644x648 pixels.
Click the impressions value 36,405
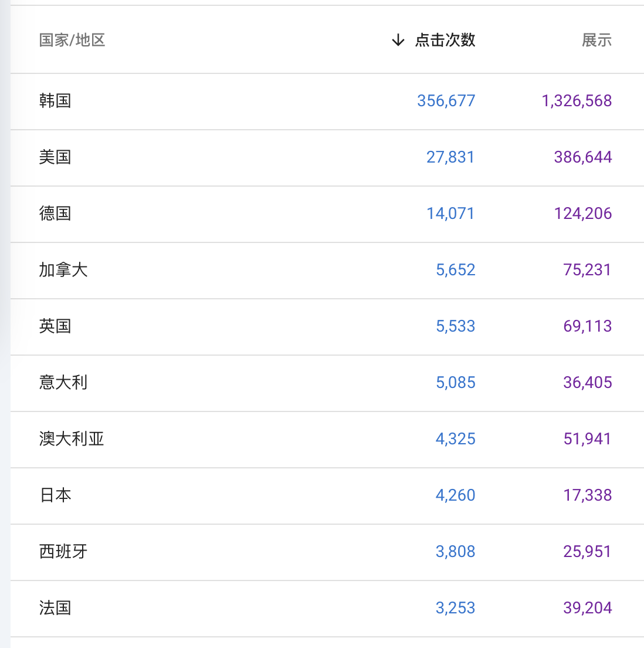(x=588, y=383)
